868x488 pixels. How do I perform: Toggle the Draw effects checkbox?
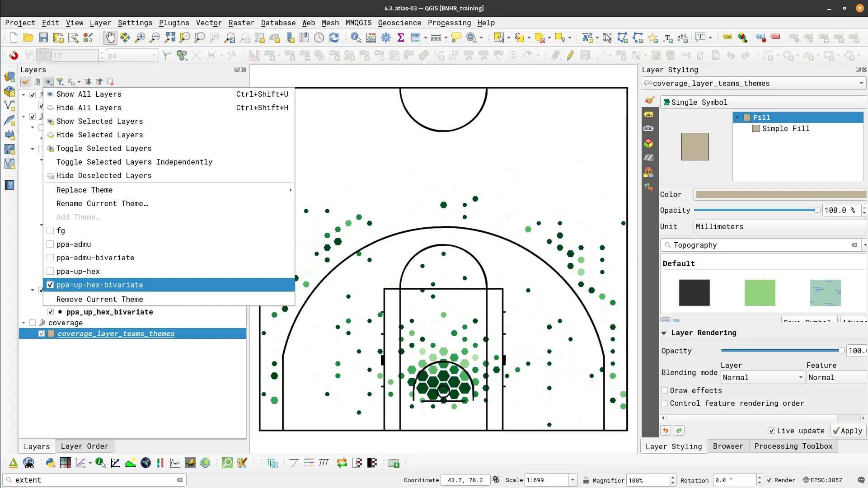tap(665, 390)
